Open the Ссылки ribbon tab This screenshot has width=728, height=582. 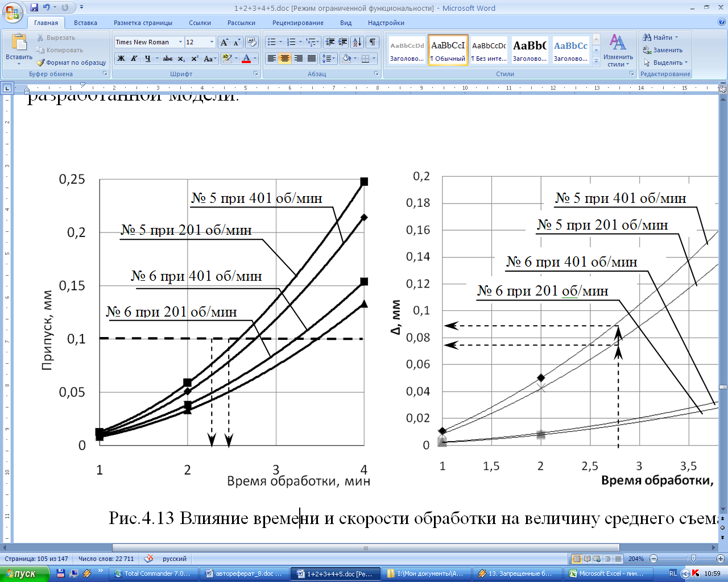(200, 23)
